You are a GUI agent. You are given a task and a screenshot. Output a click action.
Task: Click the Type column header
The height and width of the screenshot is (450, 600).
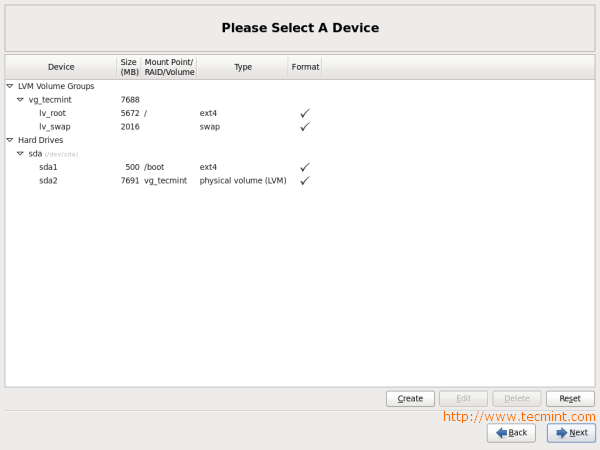243,67
